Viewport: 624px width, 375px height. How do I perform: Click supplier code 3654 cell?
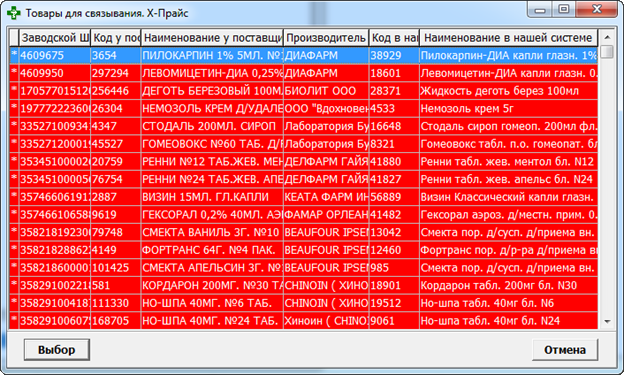pyautogui.click(x=116, y=55)
